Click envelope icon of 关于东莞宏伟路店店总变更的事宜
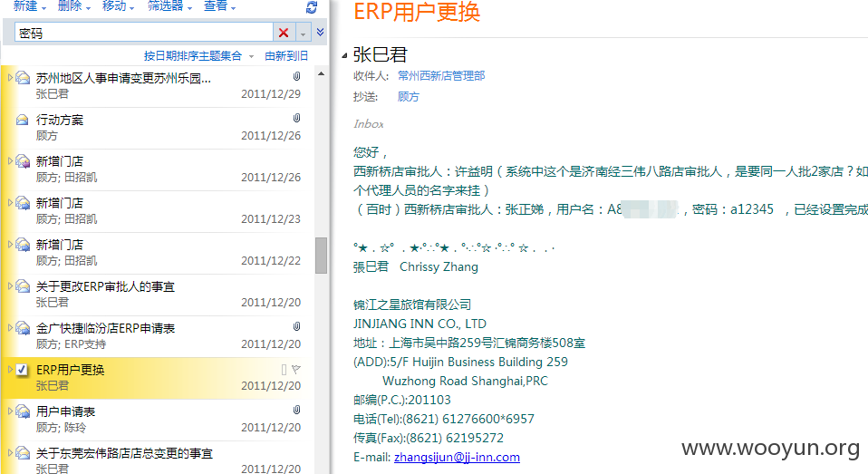 tap(23, 453)
